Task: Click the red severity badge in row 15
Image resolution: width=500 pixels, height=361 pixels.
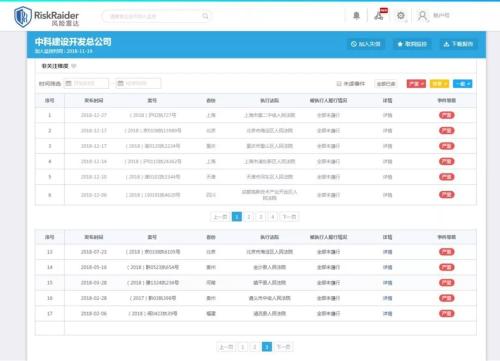Action: (x=447, y=283)
